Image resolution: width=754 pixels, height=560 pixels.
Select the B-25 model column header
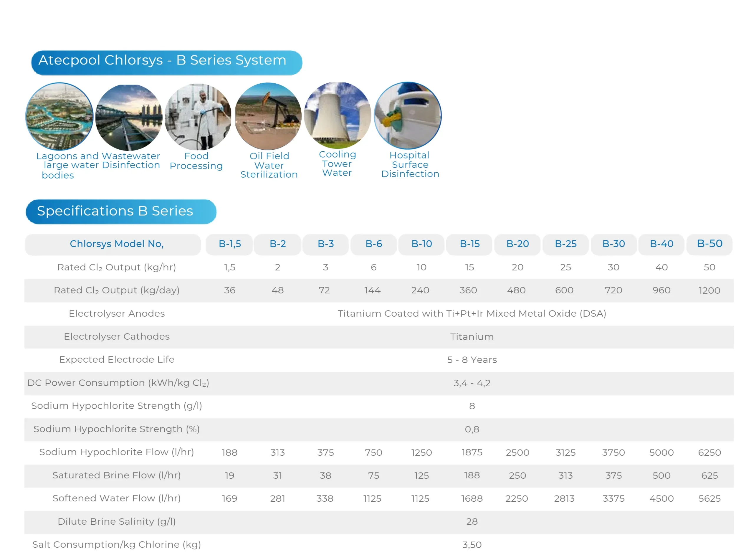pyautogui.click(x=565, y=245)
